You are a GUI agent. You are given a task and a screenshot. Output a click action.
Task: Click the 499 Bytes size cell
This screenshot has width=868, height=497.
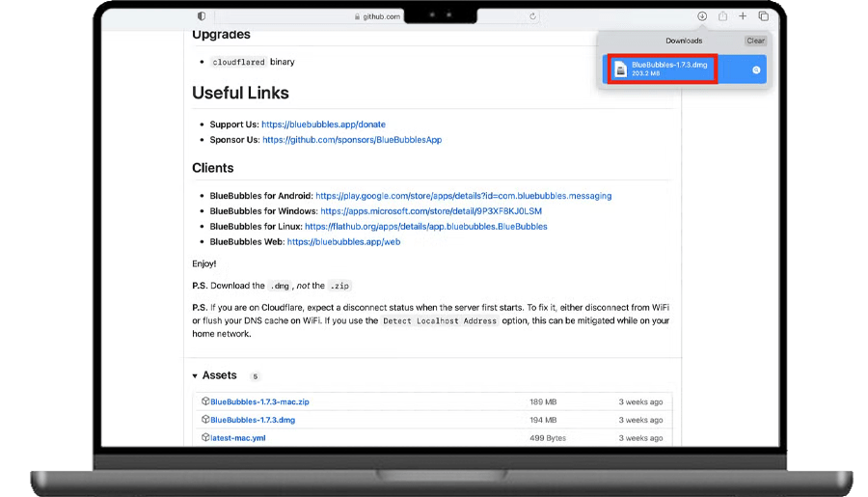548,438
